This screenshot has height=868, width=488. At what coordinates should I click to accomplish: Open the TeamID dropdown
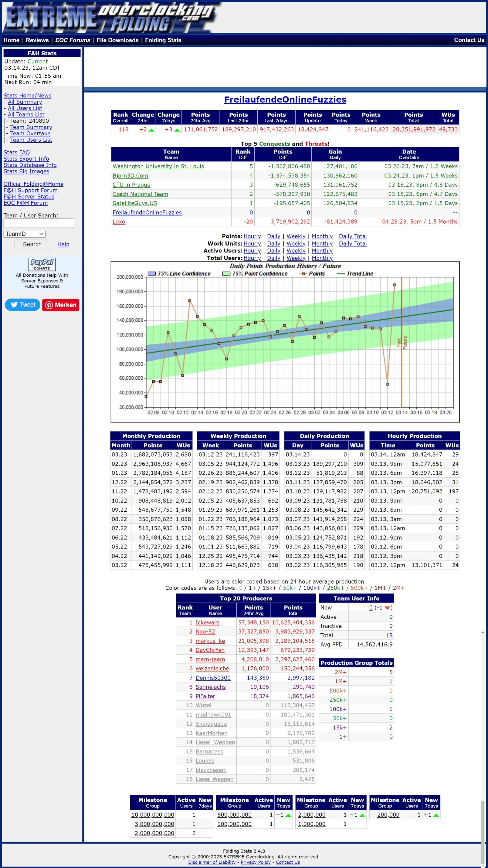[25, 234]
